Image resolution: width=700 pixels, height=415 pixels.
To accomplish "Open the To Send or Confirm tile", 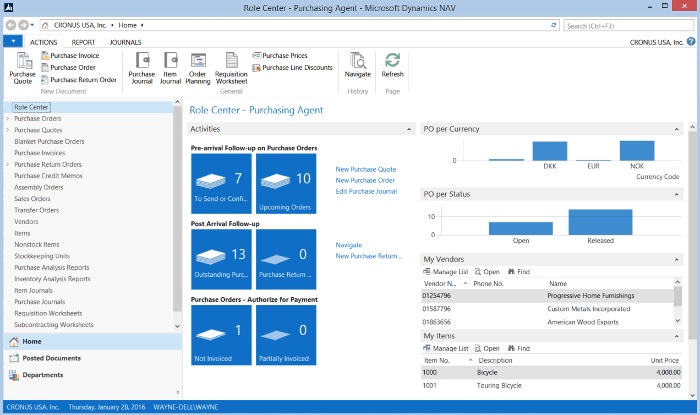I will [221, 183].
